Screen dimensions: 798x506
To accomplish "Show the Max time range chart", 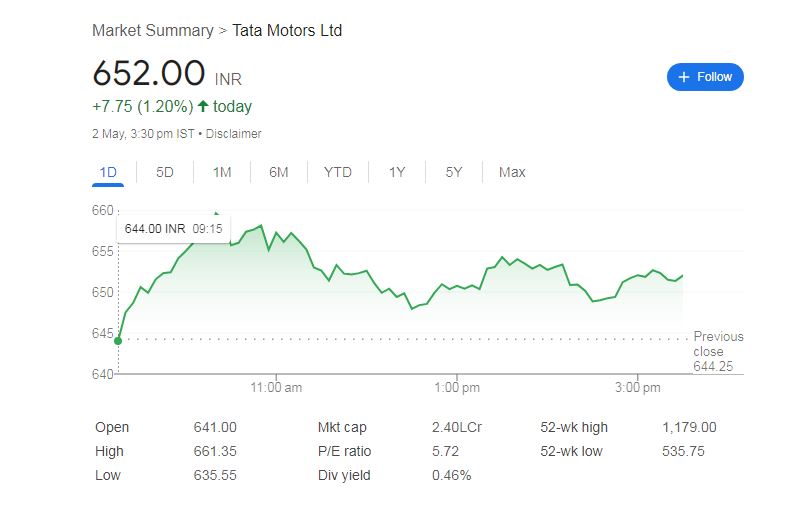I will pos(512,172).
